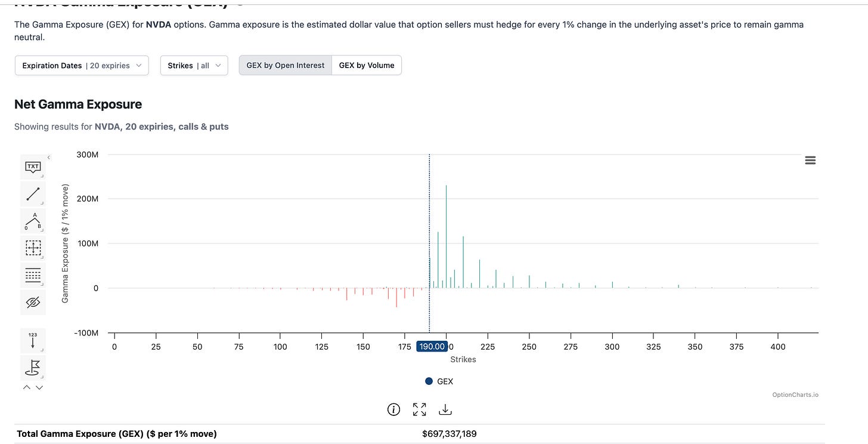
Task: Select the flag marker tool
Action: (x=33, y=368)
